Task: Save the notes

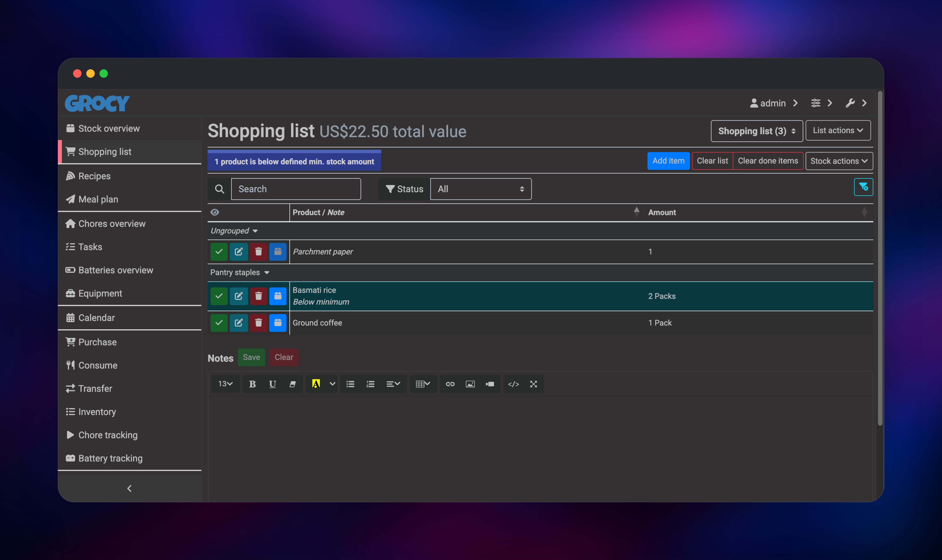Action: 251,357
